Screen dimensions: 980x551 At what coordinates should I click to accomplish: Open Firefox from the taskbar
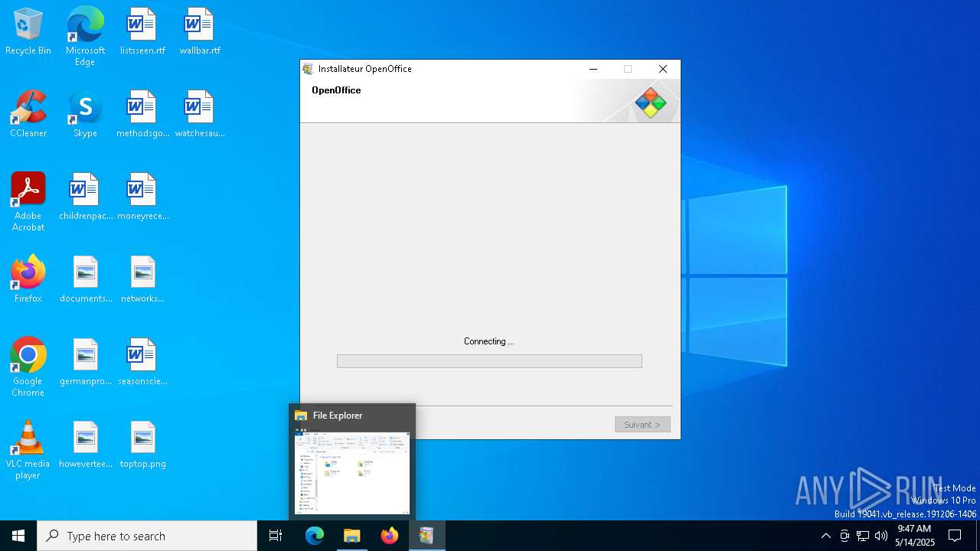(390, 536)
